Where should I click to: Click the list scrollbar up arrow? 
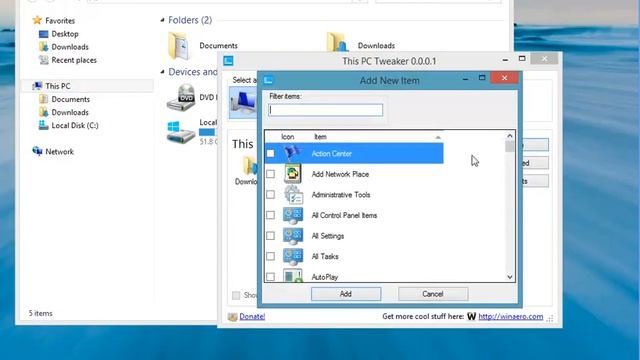[510, 136]
